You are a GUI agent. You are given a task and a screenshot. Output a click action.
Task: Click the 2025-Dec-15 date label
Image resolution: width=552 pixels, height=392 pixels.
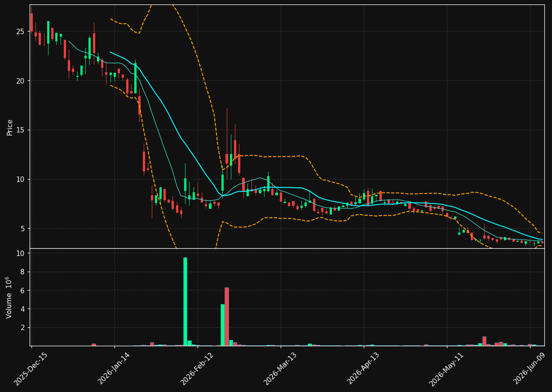click(x=31, y=369)
